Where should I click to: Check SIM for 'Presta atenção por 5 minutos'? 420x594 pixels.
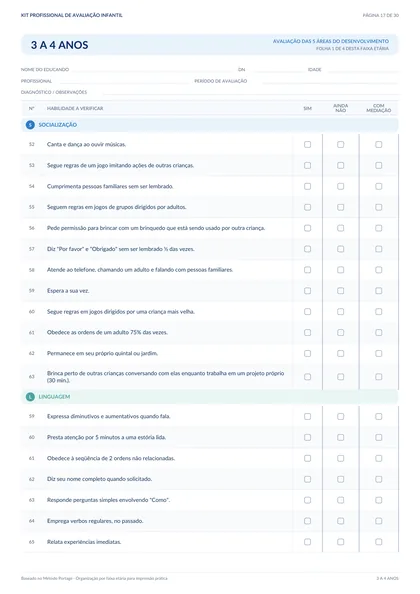click(308, 437)
